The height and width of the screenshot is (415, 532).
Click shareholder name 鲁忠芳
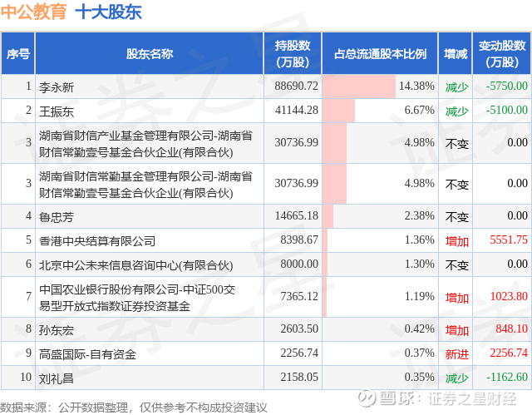[x=57, y=217]
